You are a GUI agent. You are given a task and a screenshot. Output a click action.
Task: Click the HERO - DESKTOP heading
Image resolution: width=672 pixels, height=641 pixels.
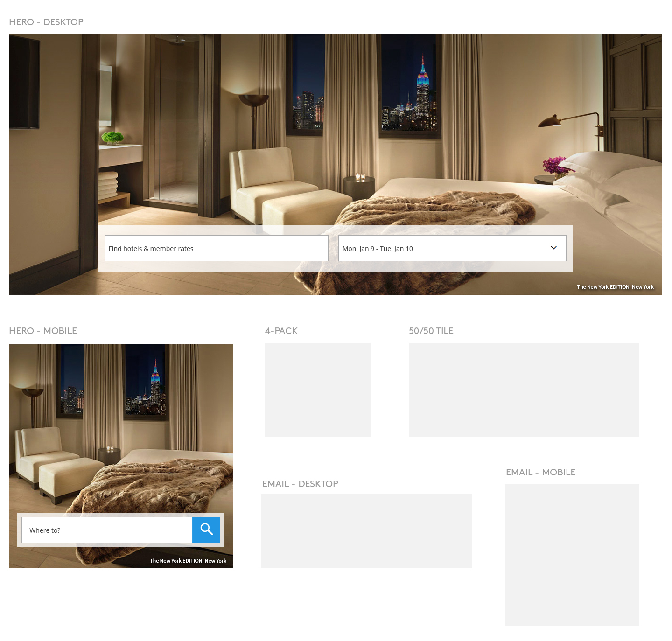coord(46,22)
